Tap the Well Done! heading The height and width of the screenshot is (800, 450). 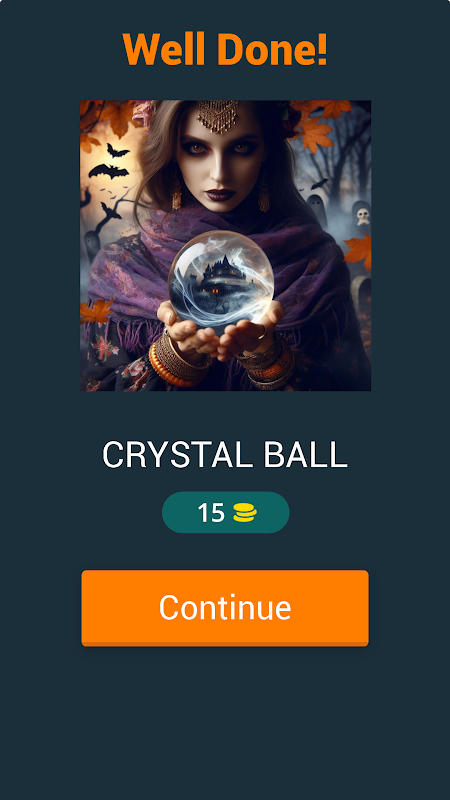225,49
